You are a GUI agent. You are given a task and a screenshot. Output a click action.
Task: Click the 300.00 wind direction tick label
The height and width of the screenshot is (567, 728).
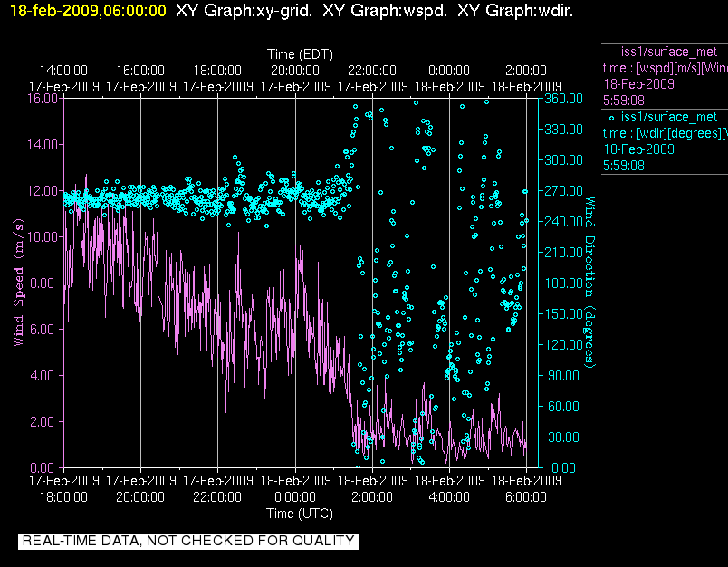click(563, 159)
